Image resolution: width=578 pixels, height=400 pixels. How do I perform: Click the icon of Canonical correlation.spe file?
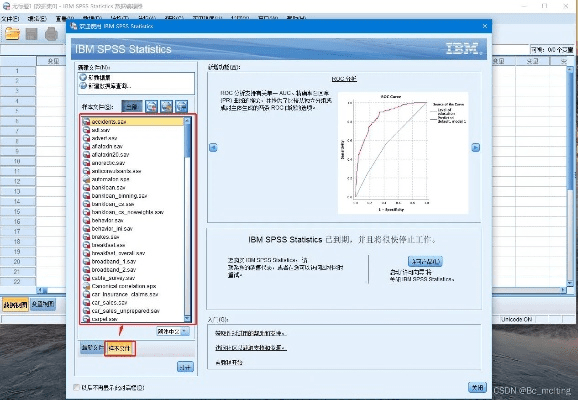[x=86, y=286]
